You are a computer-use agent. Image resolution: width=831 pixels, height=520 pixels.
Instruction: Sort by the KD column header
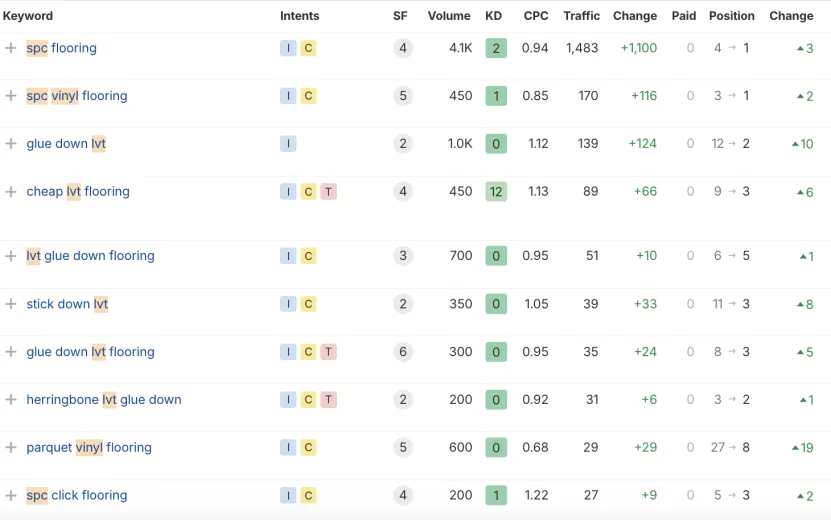pos(493,16)
